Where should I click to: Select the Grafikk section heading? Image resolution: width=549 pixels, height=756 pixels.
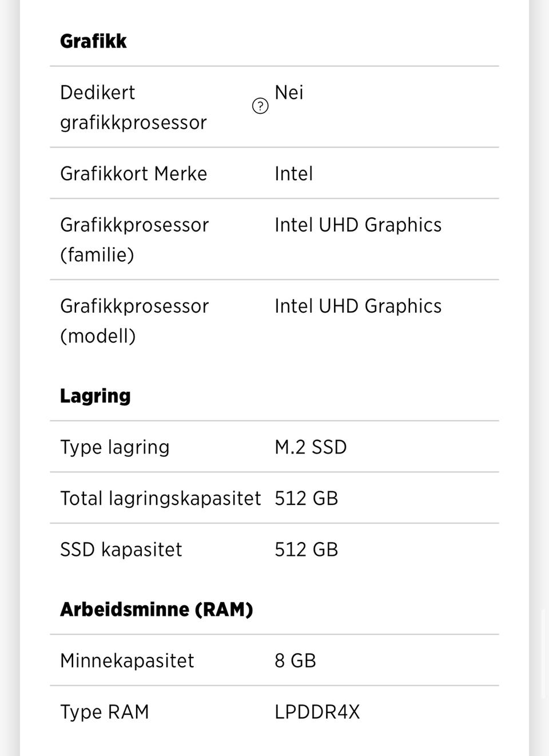click(93, 41)
